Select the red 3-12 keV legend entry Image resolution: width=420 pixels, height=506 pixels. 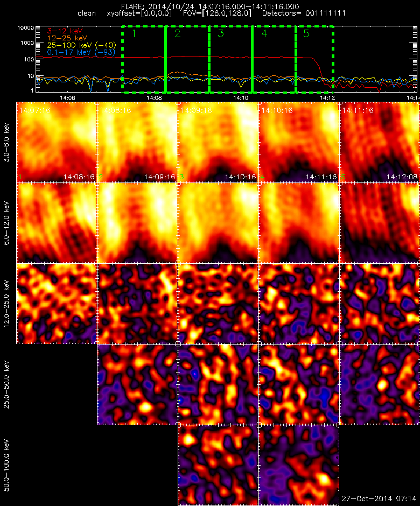(65, 31)
